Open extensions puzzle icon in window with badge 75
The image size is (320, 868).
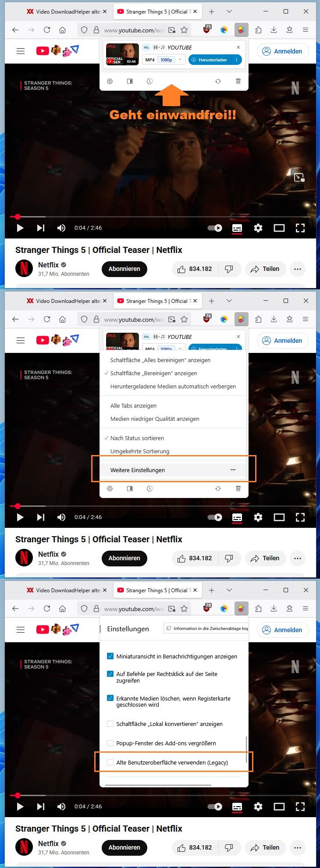[x=258, y=30]
